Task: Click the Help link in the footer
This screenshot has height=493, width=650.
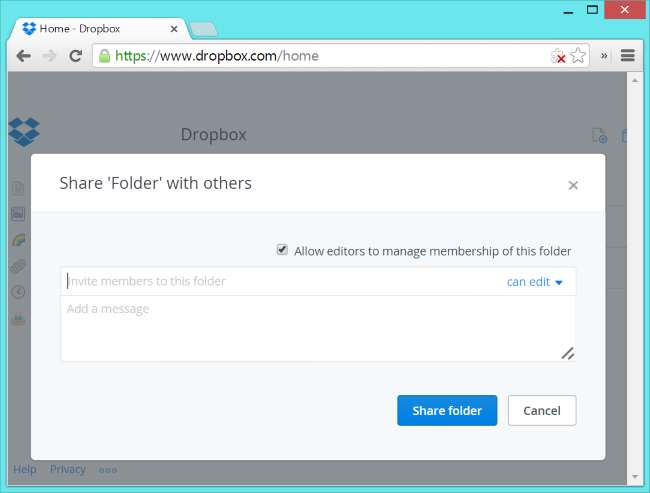Action: pos(24,469)
